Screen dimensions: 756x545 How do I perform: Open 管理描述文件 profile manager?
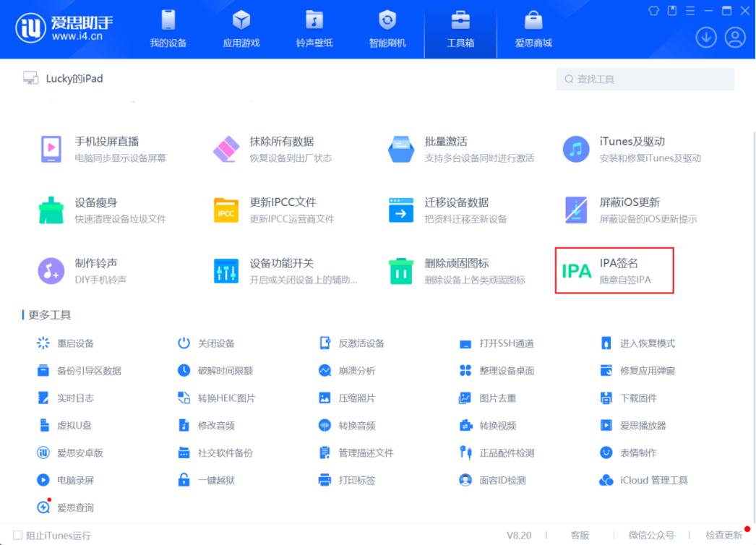coord(356,453)
